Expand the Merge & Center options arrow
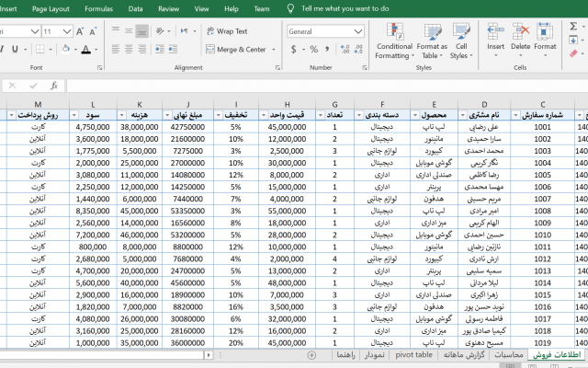The image size is (588, 368). click(274, 49)
